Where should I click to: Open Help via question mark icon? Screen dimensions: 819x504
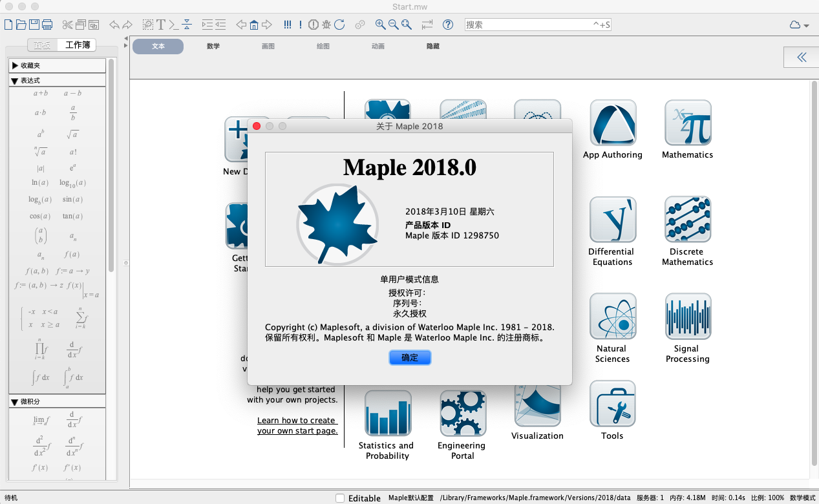447,25
